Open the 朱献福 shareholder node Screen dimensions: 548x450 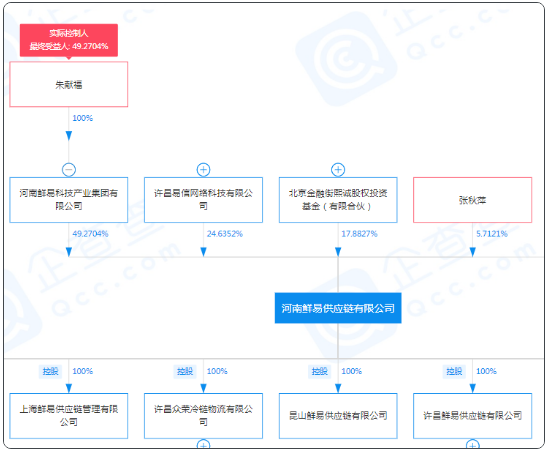click(x=68, y=84)
